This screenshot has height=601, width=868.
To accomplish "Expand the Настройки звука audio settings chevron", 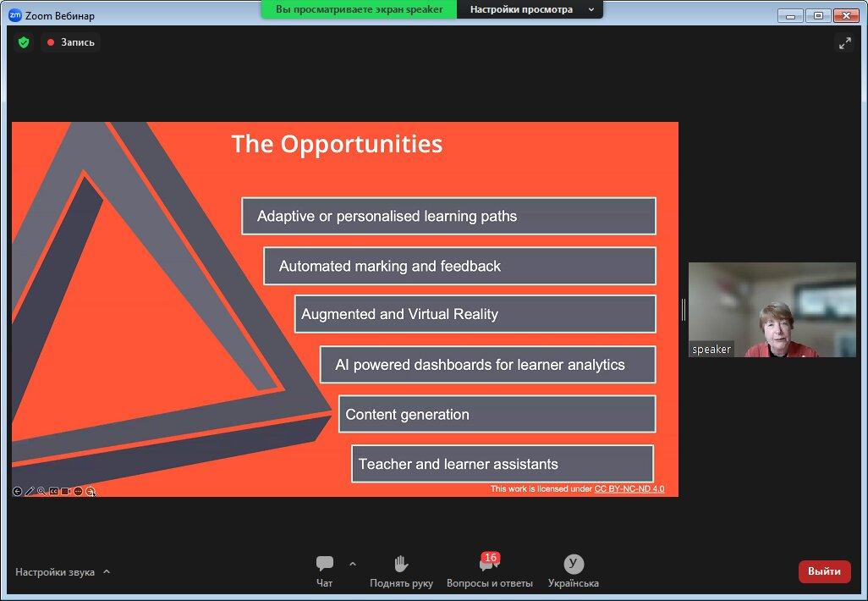I will [107, 571].
